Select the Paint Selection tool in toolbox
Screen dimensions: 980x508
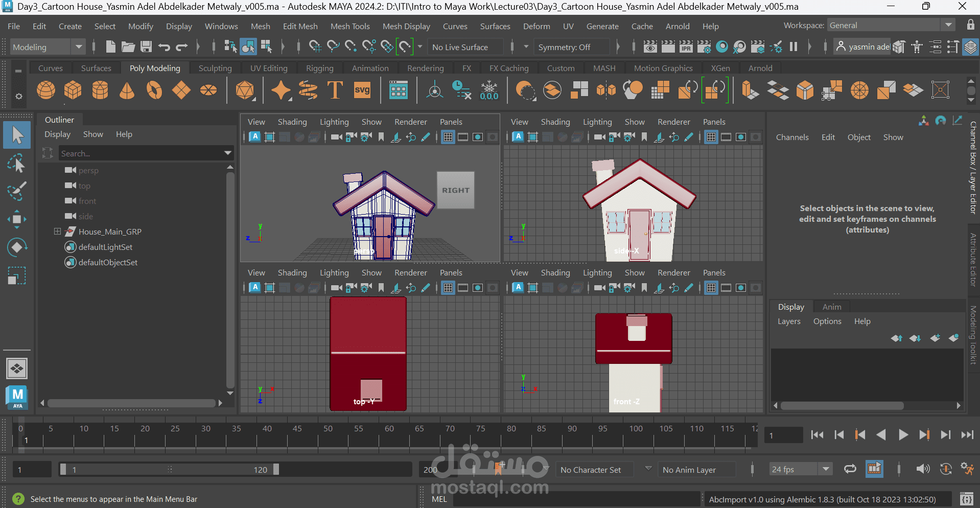17,192
